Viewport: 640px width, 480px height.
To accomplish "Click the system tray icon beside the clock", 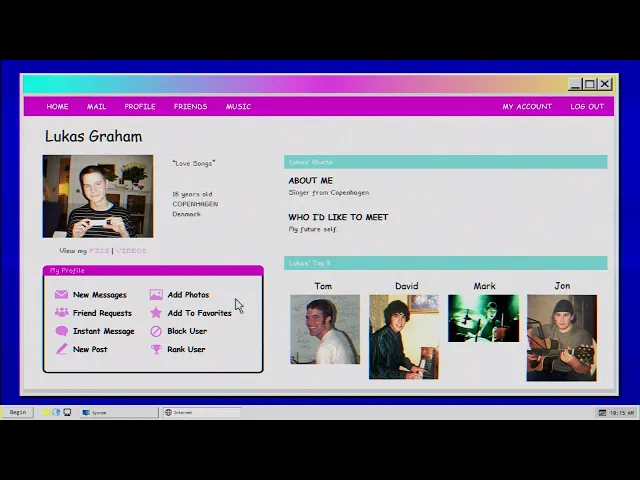I will (602, 413).
